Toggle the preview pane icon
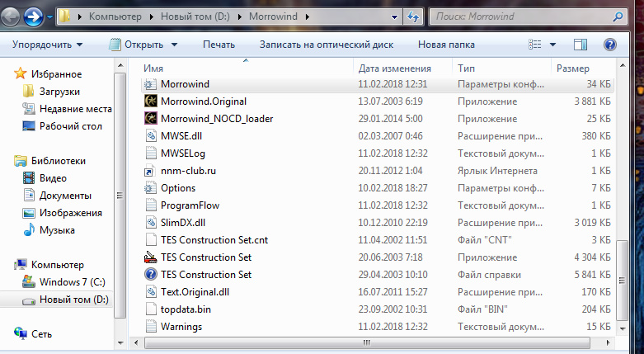This screenshot has height=354, width=644. click(581, 45)
